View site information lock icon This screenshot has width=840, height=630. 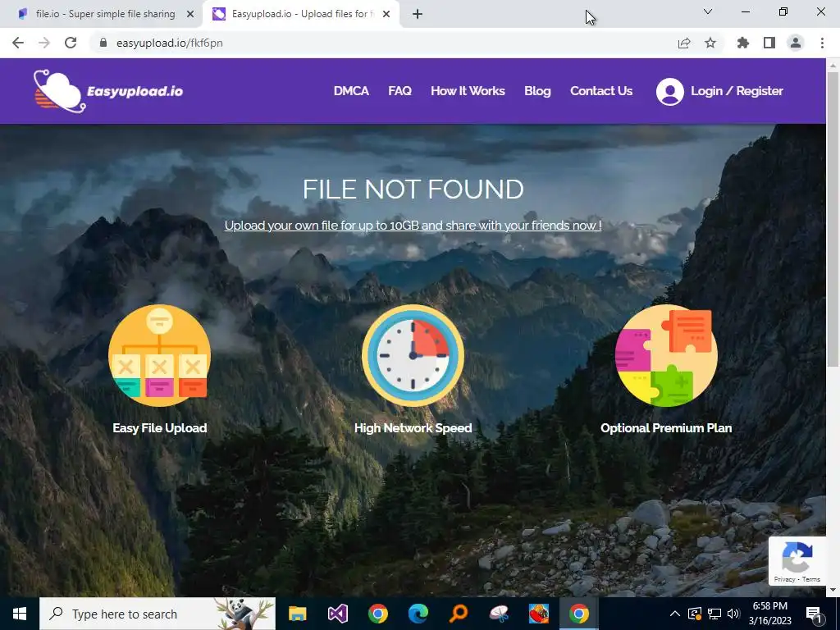pyautogui.click(x=103, y=43)
